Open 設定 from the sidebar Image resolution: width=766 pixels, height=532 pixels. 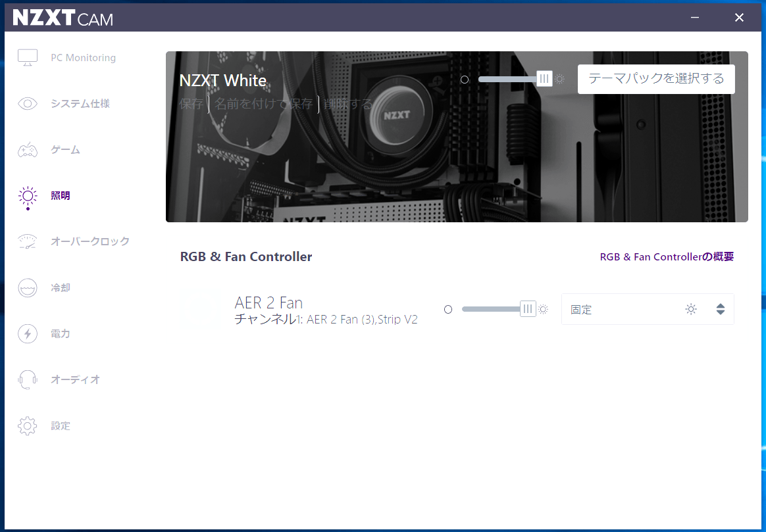click(60, 425)
